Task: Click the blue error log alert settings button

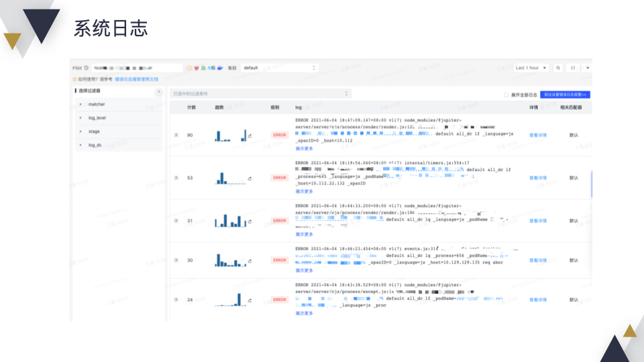Action: pyautogui.click(x=565, y=95)
